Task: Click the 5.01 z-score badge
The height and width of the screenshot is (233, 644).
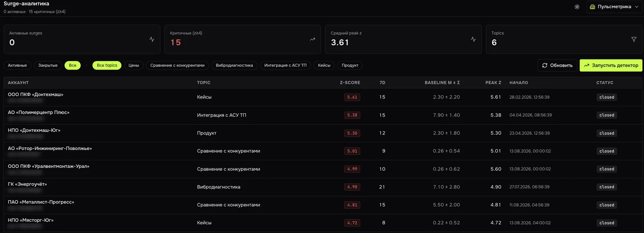Action: pos(352,151)
